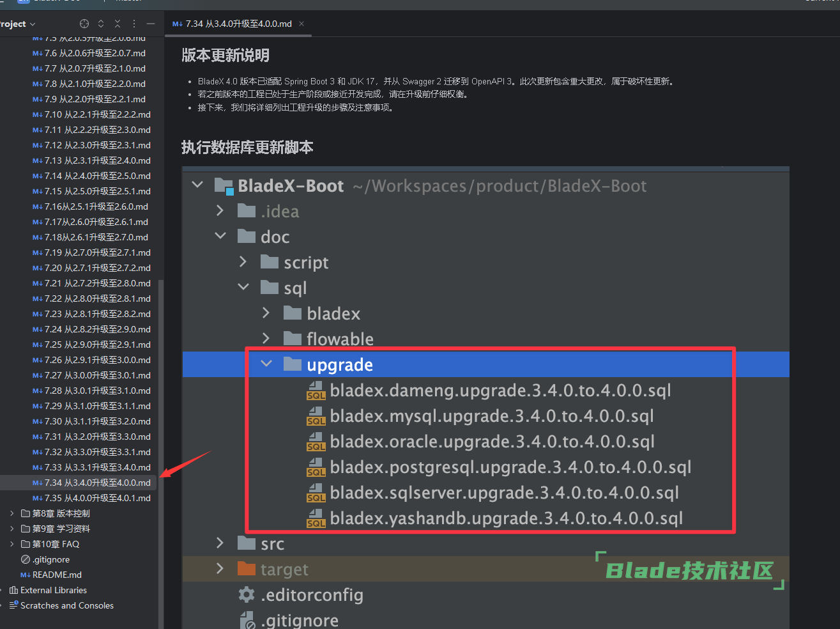Click markdown icon of 7.28 从3.0.1升级至3.1.0.md

click(38, 391)
